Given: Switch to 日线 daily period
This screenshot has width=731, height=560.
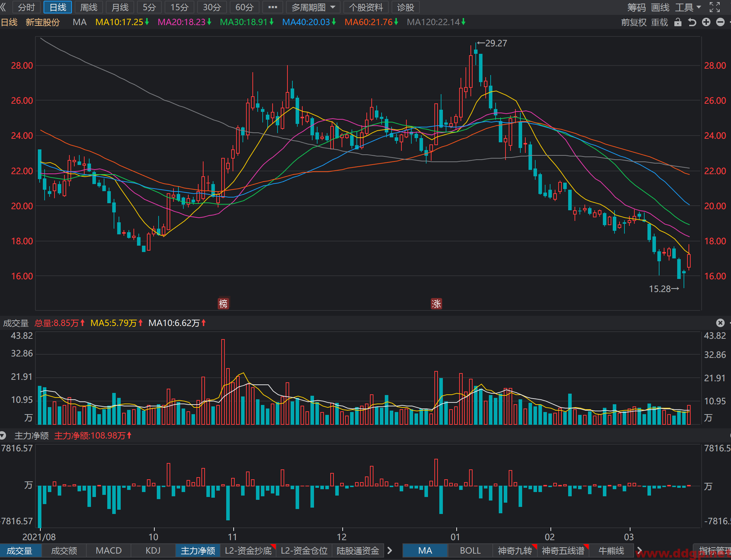Looking at the screenshot, I should [58, 7].
